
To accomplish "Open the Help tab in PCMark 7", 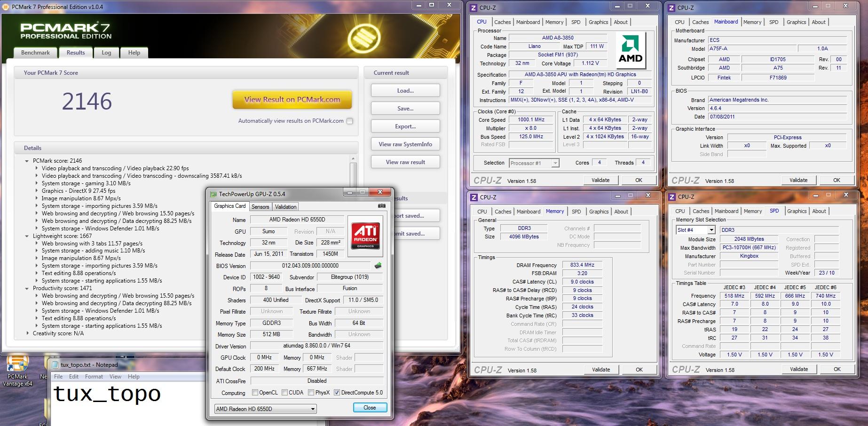I will point(134,53).
